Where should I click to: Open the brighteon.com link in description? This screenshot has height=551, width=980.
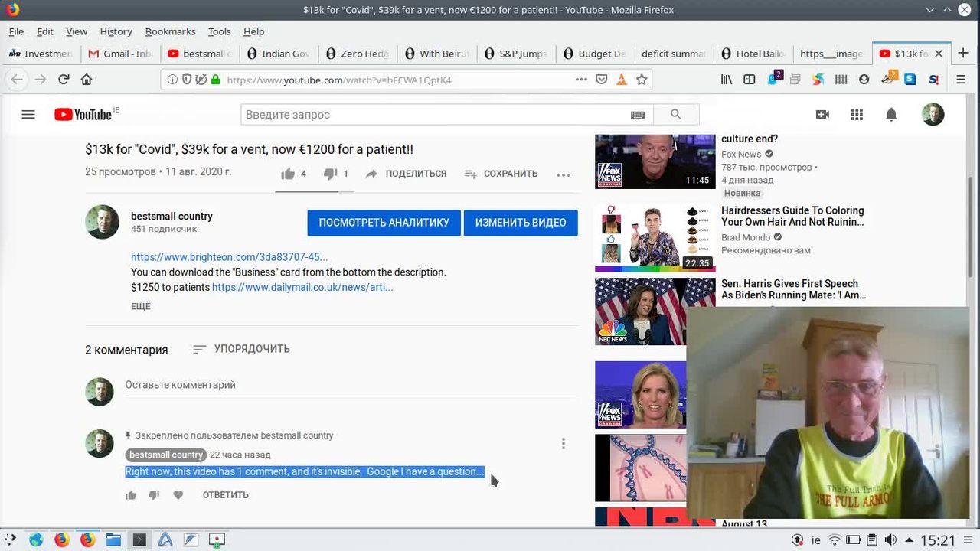pos(229,257)
